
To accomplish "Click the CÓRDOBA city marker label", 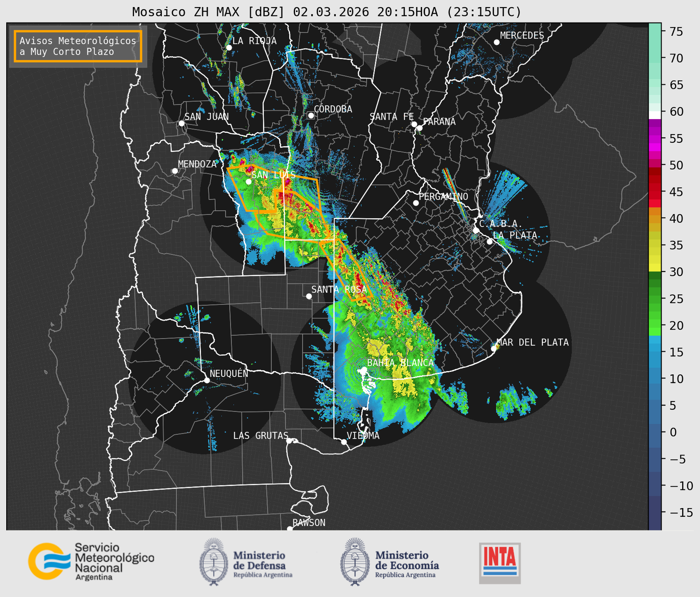I will tap(333, 109).
